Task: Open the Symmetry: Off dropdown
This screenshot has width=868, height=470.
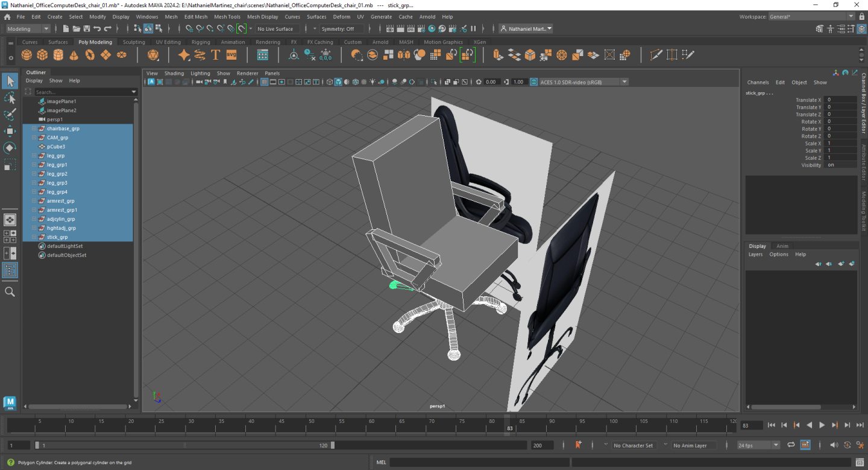Action: 342,29
